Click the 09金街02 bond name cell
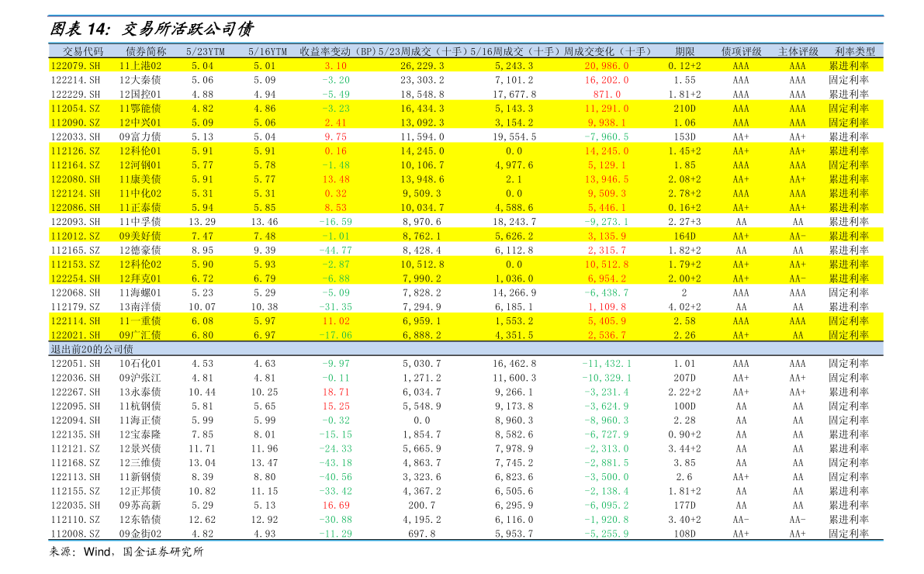This screenshot has height=574, width=924. (140, 534)
